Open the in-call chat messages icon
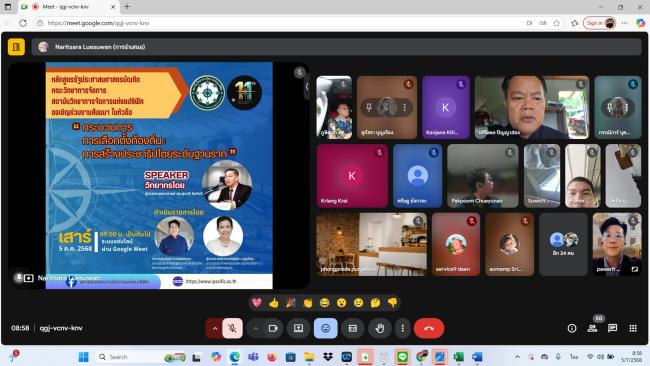This screenshot has height=366, width=650. point(612,328)
